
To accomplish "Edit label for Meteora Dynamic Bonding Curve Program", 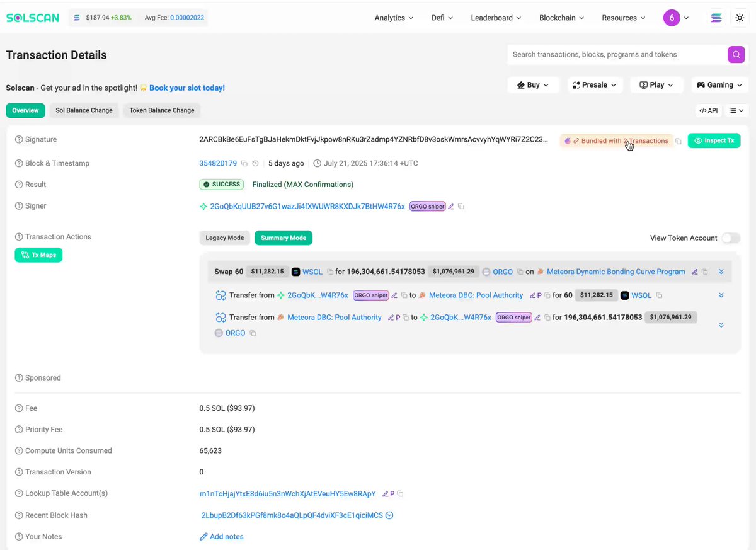I will coord(694,272).
